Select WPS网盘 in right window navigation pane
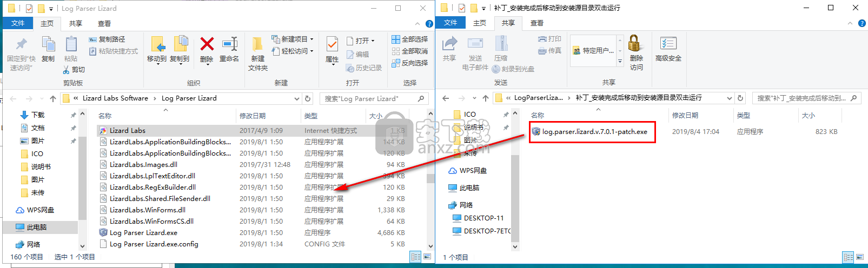Viewport: 868px width, 268px height. pyautogui.click(x=468, y=171)
